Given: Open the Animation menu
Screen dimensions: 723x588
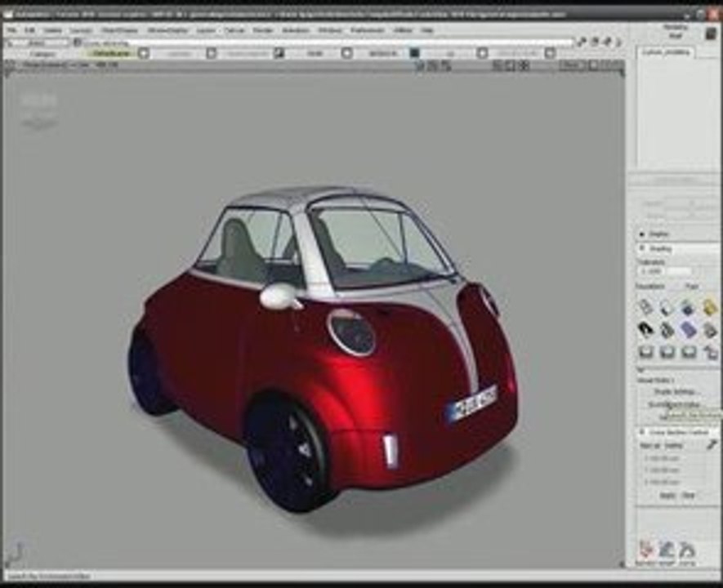Looking at the screenshot, I should pos(296,30).
